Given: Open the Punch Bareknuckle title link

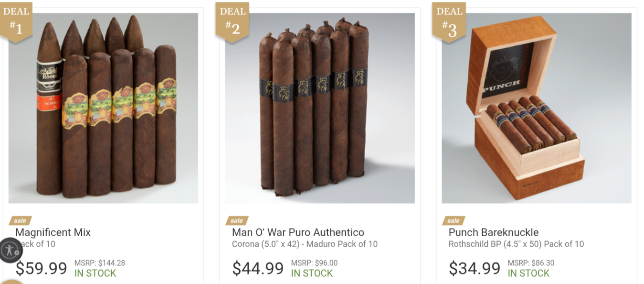Looking at the screenshot, I should tap(494, 232).
